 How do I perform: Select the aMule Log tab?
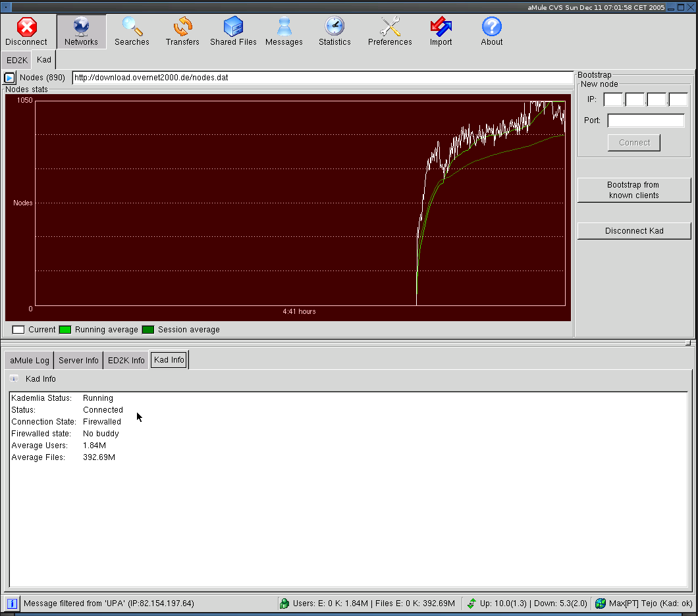point(30,360)
